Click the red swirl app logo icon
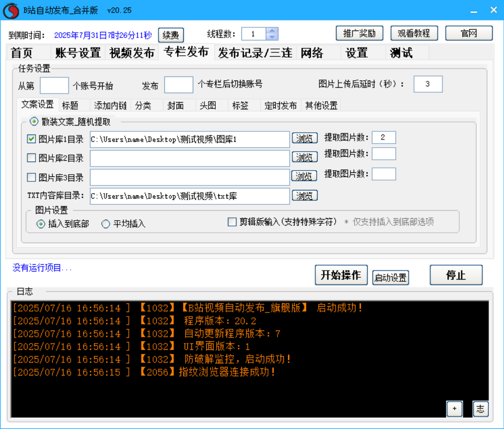 (x=11, y=11)
